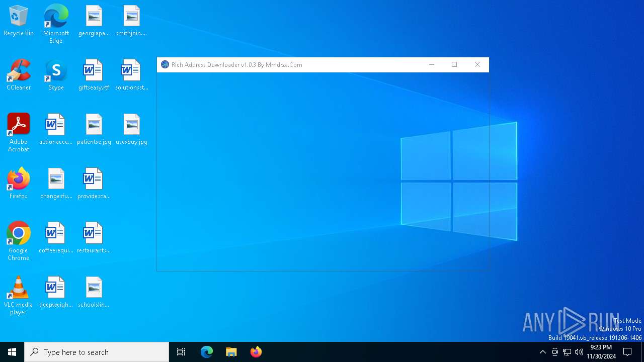
Task: Select the smithjoin image file
Action: pos(131,21)
